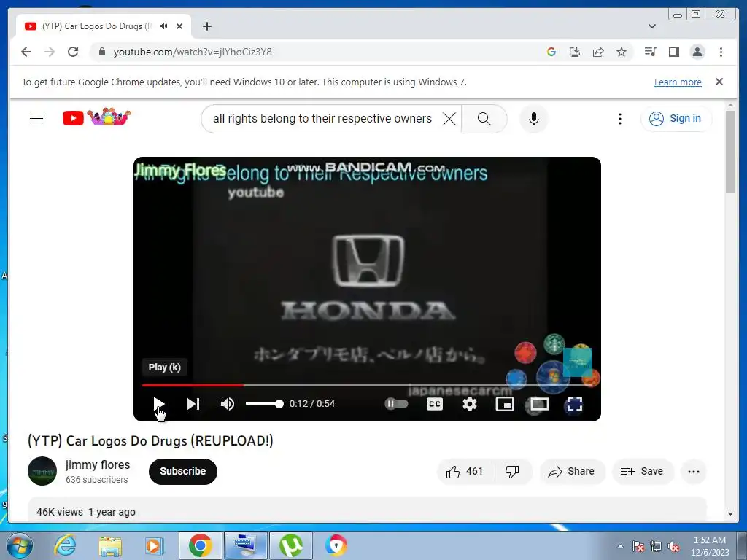This screenshot has height=560, width=747.
Task: Open Chrome media controls
Action: click(x=650, y=52)
